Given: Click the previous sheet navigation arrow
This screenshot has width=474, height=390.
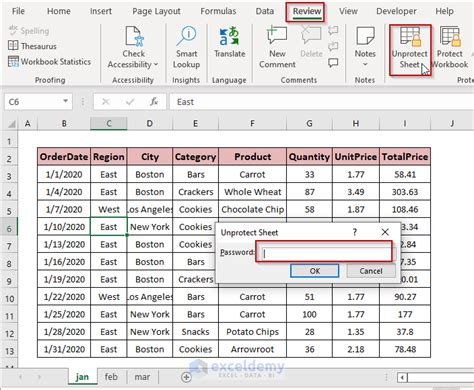Looking at the screenshot, I should click(x=21, y=377).
